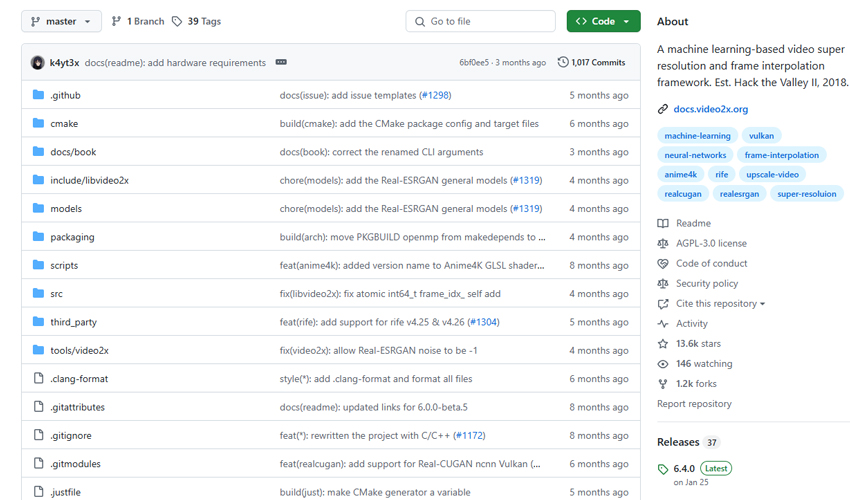This screenshot has width=850, height=500.
Task: Open the third_party folder name
Action: pos(73,322)
